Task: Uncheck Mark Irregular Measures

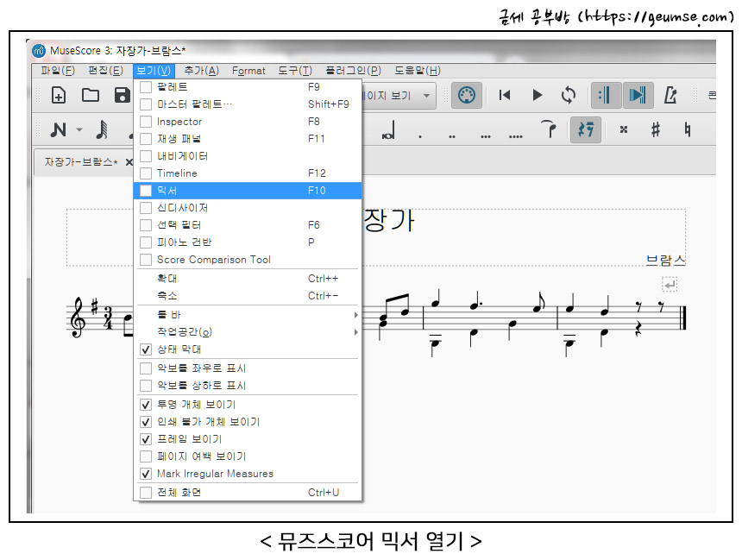Action: coord(146,474)
